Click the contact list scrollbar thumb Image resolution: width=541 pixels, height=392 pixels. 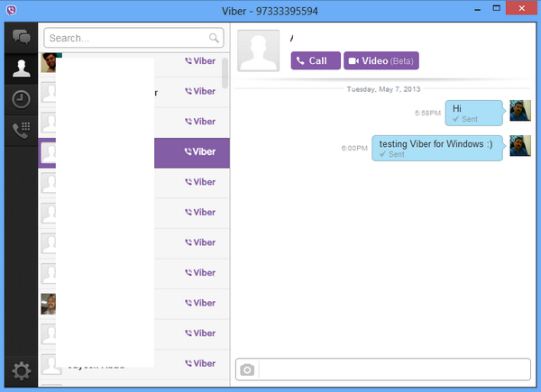225,73
